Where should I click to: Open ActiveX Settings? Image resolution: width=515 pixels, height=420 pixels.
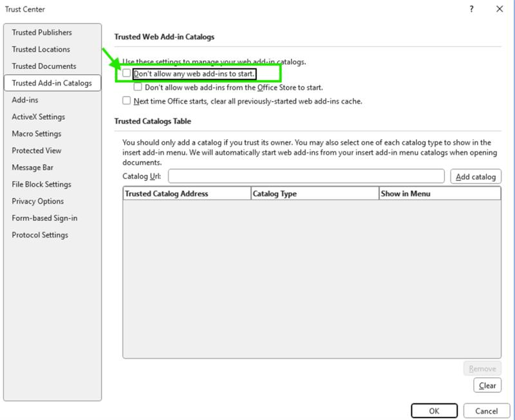click(x=36, y=116)
